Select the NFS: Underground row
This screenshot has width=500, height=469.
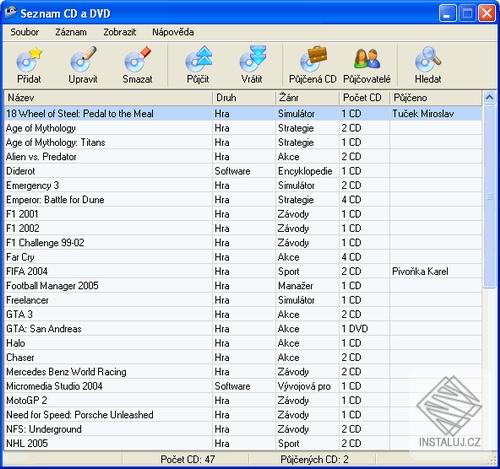point(243,429)
